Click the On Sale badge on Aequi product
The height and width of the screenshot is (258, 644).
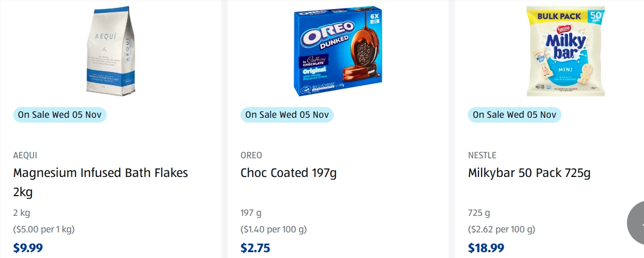60,115
